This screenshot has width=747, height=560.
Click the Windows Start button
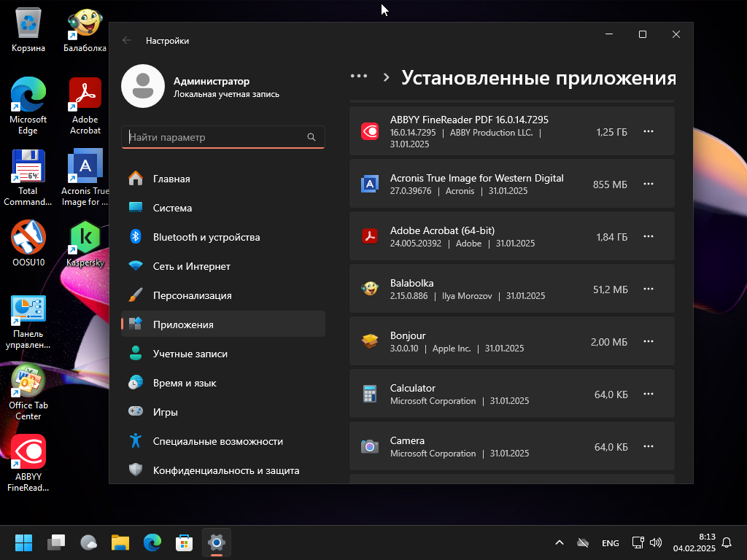(x=23, y=542)
